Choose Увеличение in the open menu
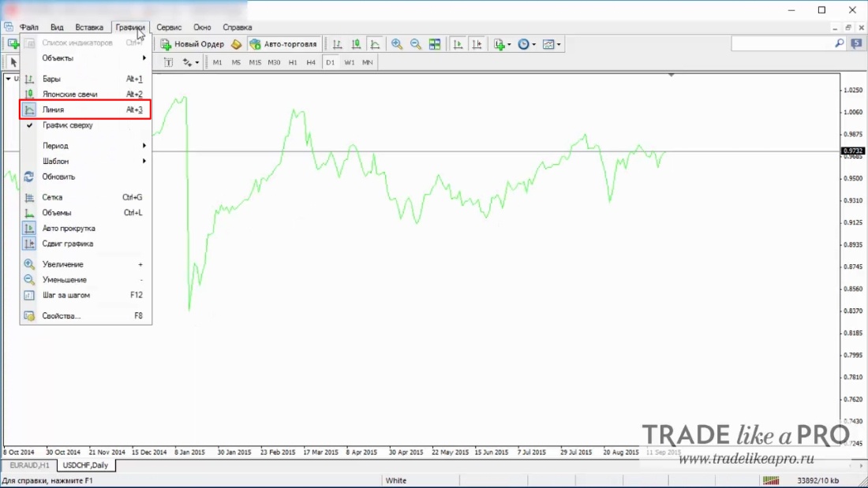The height and width of the screenshot is (488, 868). [x=86, y=264]
